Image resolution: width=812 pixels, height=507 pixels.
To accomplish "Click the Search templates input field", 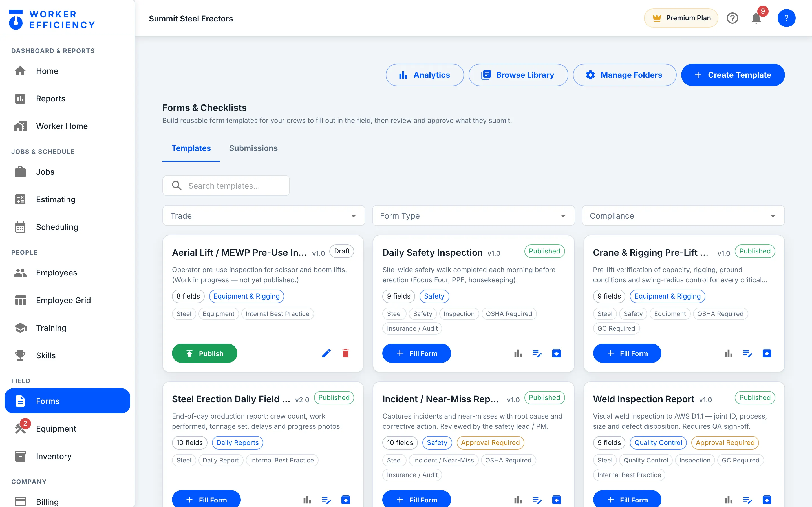I will pyautogui.click(x=226, y=186).
